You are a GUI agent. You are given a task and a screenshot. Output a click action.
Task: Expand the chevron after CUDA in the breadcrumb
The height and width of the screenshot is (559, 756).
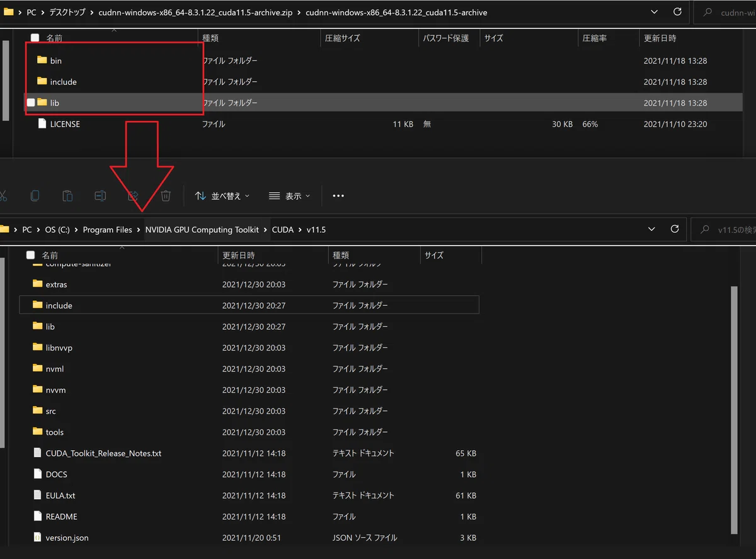click(x=300, y=230)
